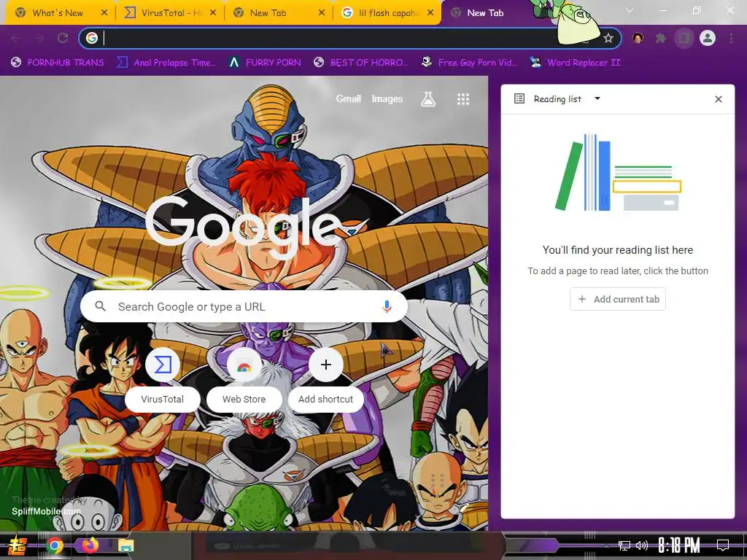Open the taskbar volume icon
747x560 pixels.
[x=642, y=545]
